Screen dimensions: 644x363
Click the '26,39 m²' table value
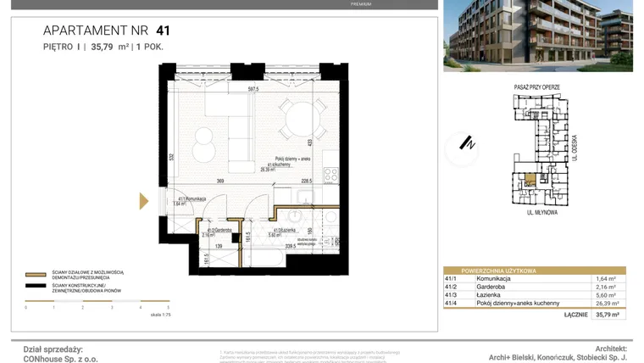click(x=608, y=304)
